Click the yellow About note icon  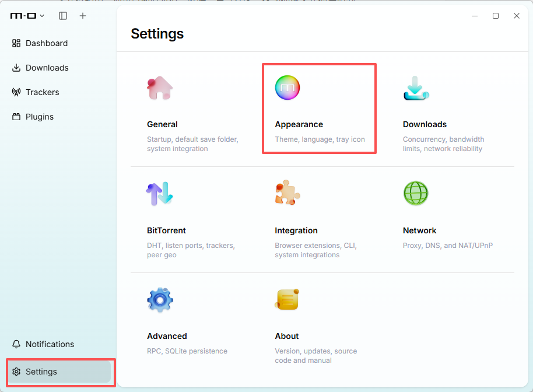pyautogui.click(x=287, y=299)
